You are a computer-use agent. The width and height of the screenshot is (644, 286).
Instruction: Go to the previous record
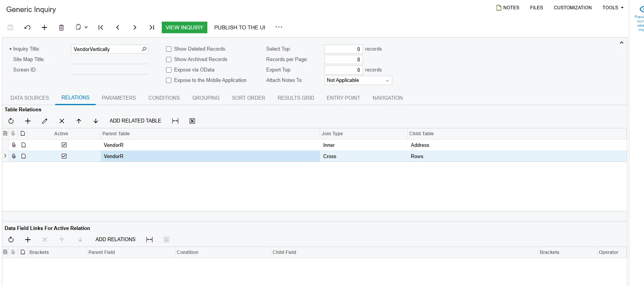point(118,27)
